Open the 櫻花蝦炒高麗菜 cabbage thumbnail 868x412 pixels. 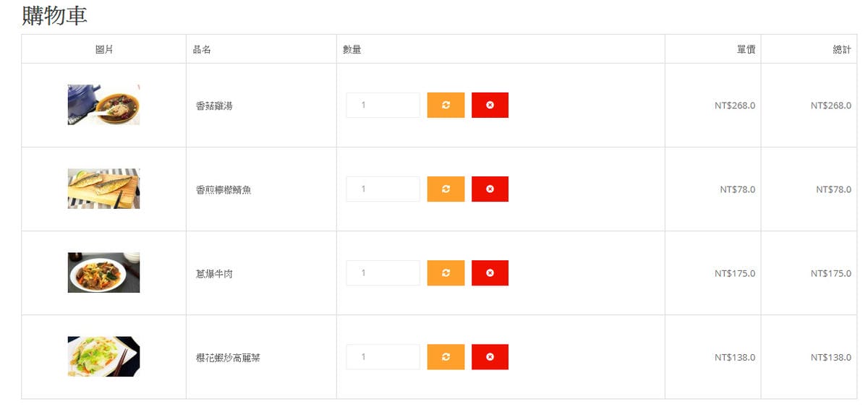point(103,356)
